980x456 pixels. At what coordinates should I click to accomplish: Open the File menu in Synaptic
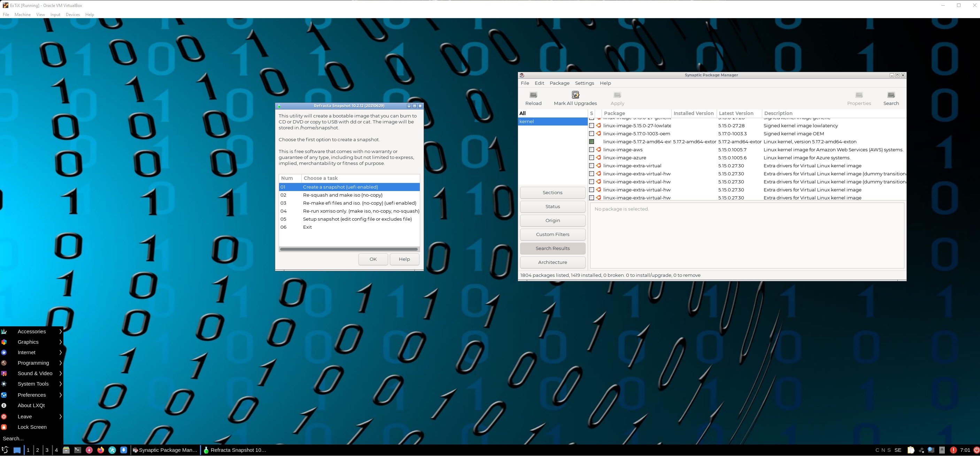(x=525, y=83)
